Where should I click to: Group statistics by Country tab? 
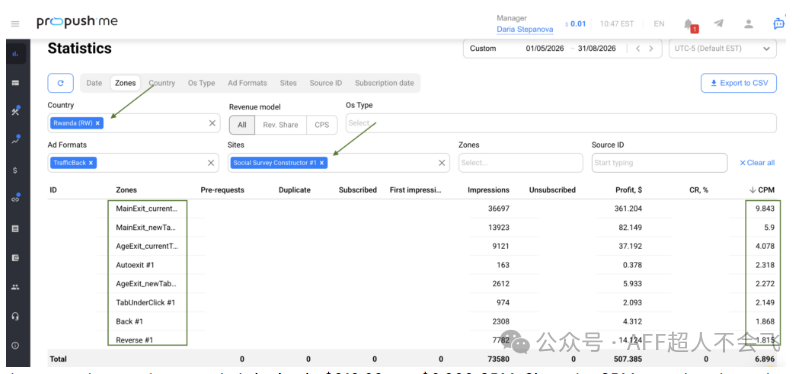point(162,83)
